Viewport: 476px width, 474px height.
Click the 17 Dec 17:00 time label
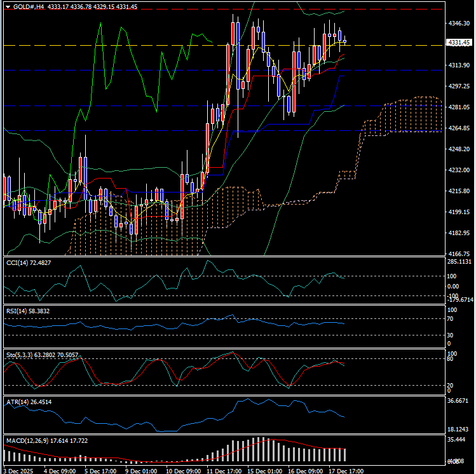(346, 471)
